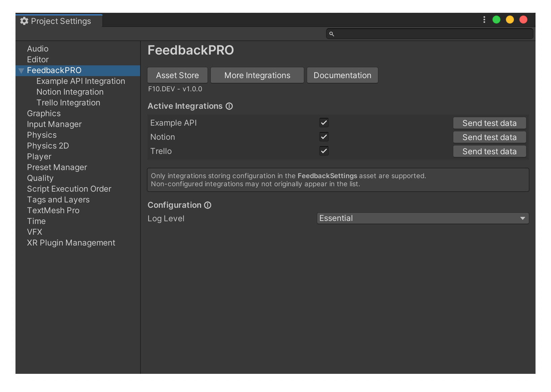Click the magnifier icon in the search field
The width and height of the screenshot is (551, 392).
[x=332, y=34]
